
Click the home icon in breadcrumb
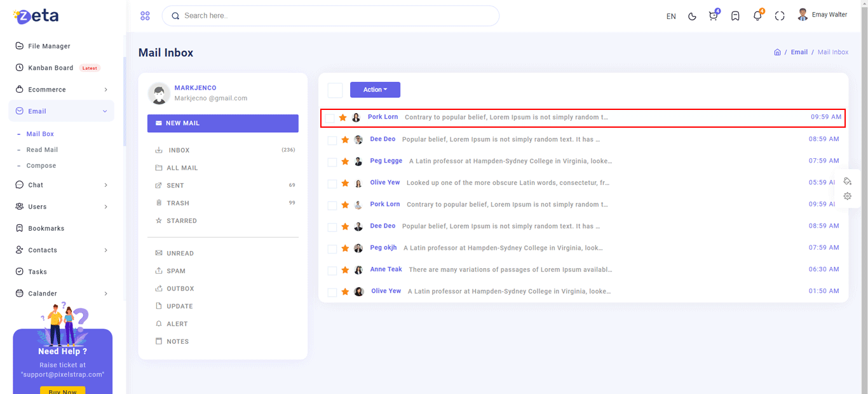tap(777, 52)
